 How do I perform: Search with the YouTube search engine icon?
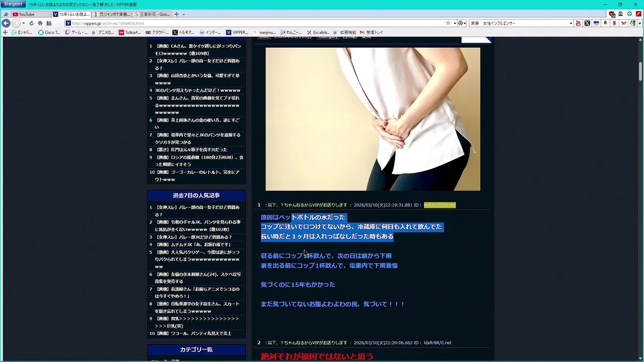578,23
